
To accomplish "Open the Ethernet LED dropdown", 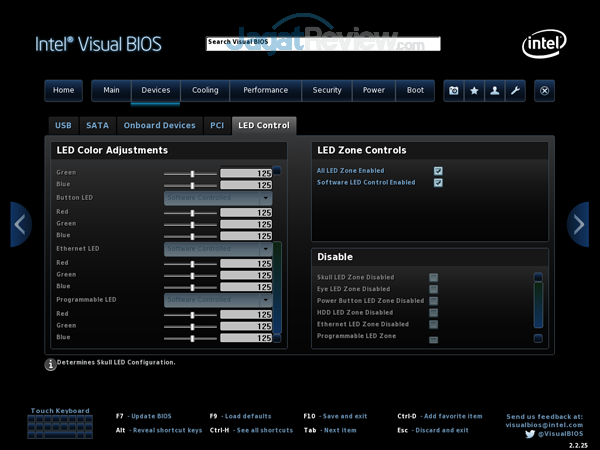I will click(218, 248).
